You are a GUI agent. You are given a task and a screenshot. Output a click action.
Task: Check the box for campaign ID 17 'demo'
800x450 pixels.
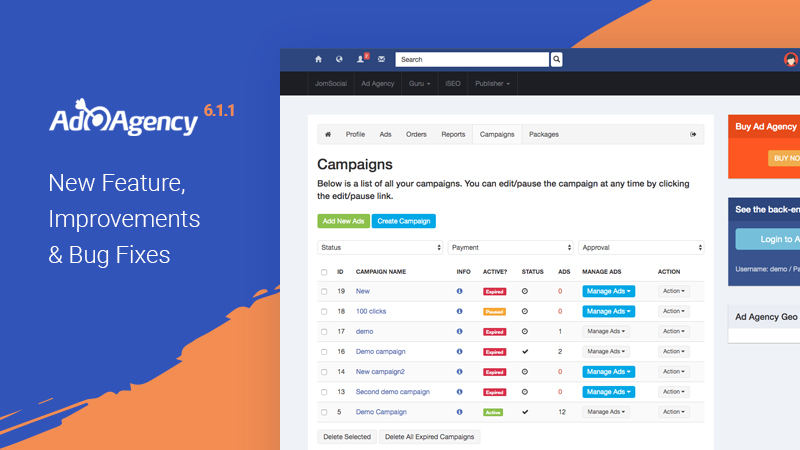coord(324,331)
